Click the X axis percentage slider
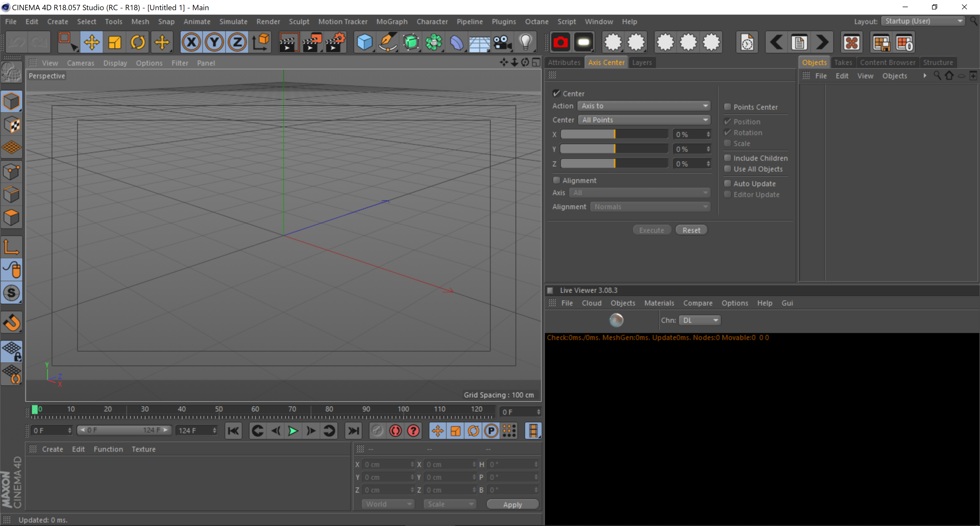Image resolution: width=980 pixels, height=526 pixels. [x=614, y=134]
